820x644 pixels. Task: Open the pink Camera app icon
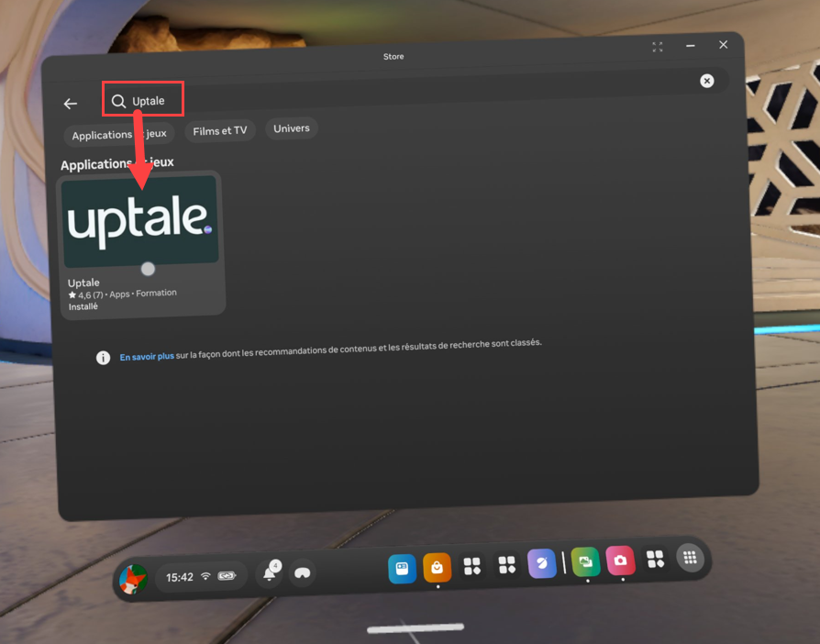pos(621,561)
